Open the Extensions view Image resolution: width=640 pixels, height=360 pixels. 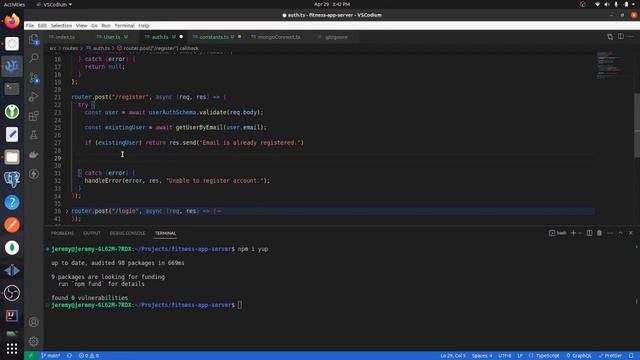point(34,116)
